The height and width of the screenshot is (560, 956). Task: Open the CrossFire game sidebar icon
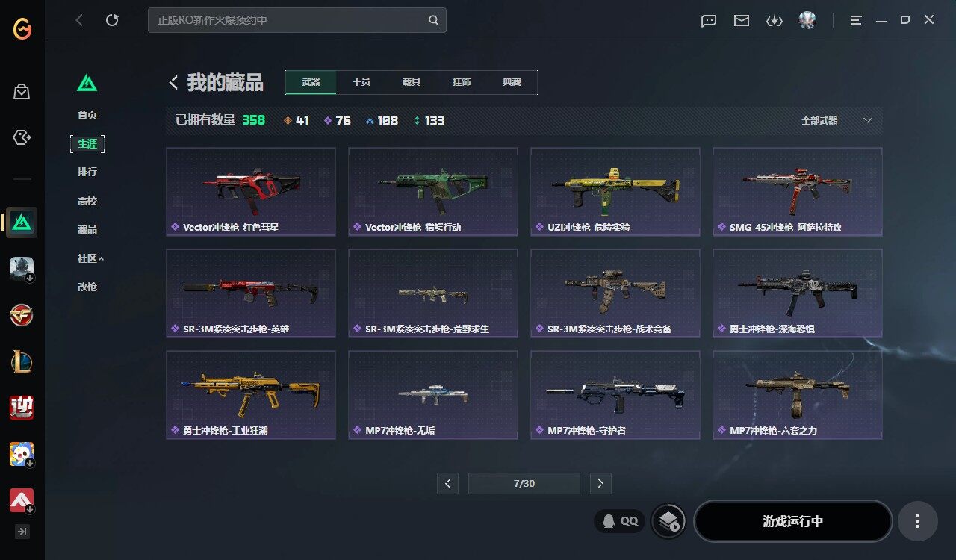click(22, 314)
